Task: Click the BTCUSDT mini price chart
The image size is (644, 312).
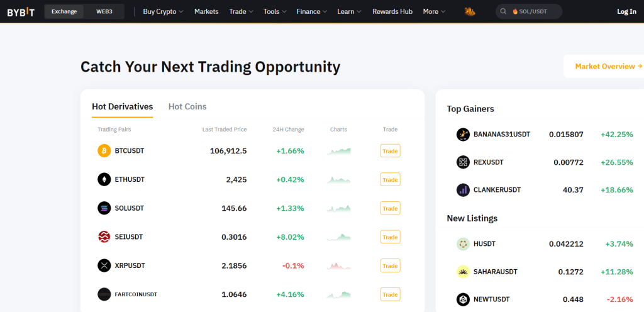Action: tap(339, 151)
